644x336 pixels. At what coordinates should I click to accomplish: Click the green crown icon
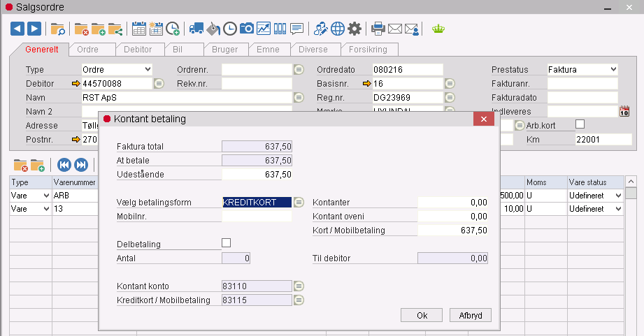438,29
